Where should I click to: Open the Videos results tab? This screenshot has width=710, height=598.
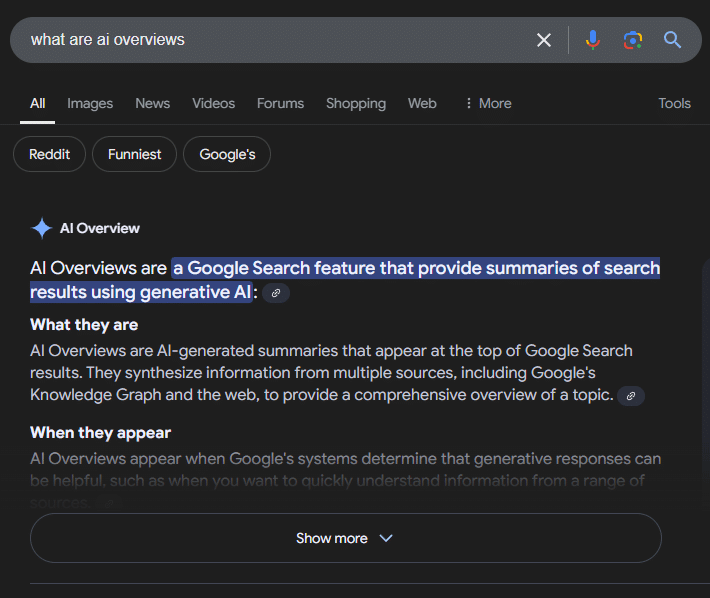coord(213,103)
